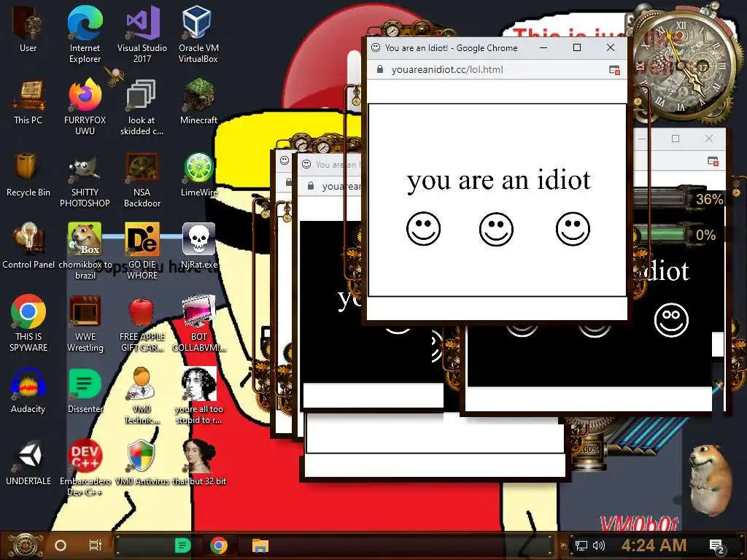Close the right-side background Chrome window
Viewport: 747px width, 560px height.
coord(709,139)
